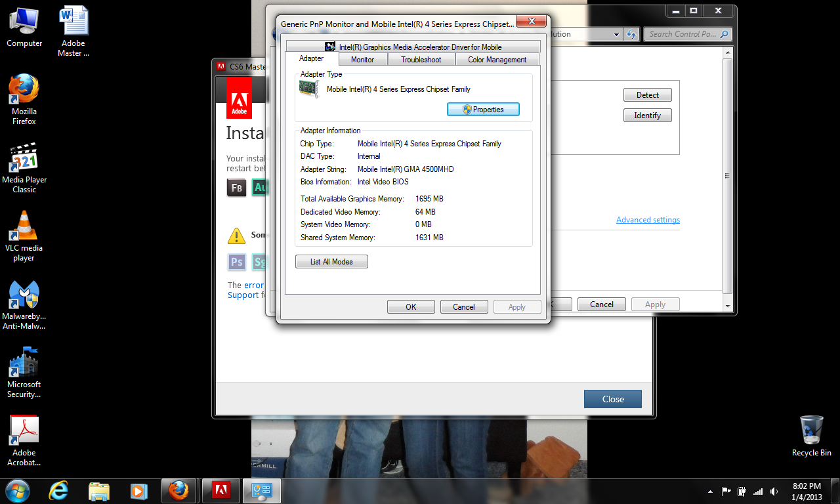Click the Screen Resolution window scrollbar
This screenshot has width=840, height=504.
pos(727,175)
